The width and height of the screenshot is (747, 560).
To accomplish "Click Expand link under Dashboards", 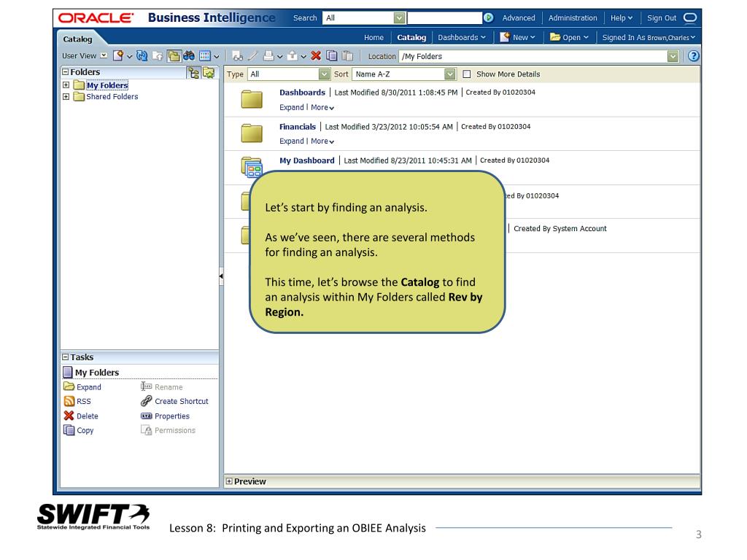I will click(x=292, y=108).
